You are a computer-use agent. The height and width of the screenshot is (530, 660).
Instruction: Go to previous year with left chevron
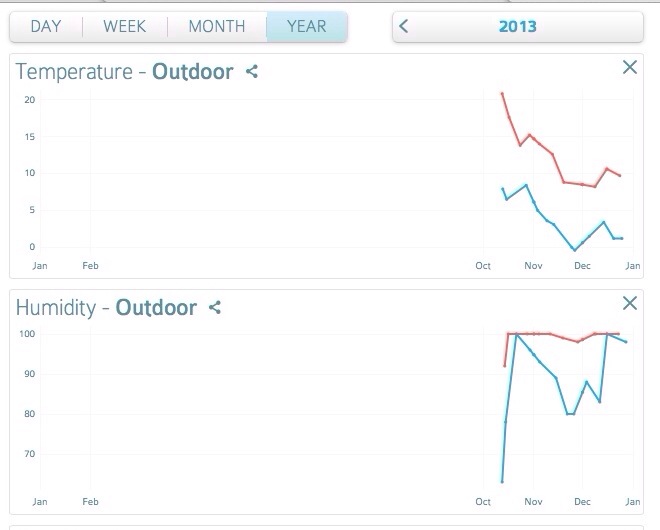pyautogui.click(x=404, y=27)
